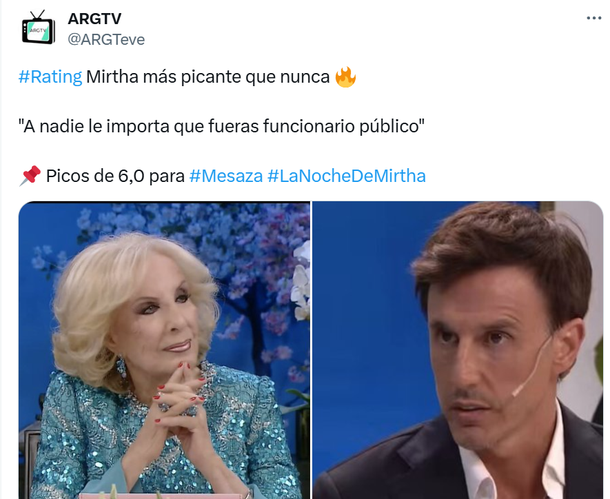Open the @ARGTeve handle link
Image resolution: width=610 pixels, height=499 pixels.
(x=106, y=39)
